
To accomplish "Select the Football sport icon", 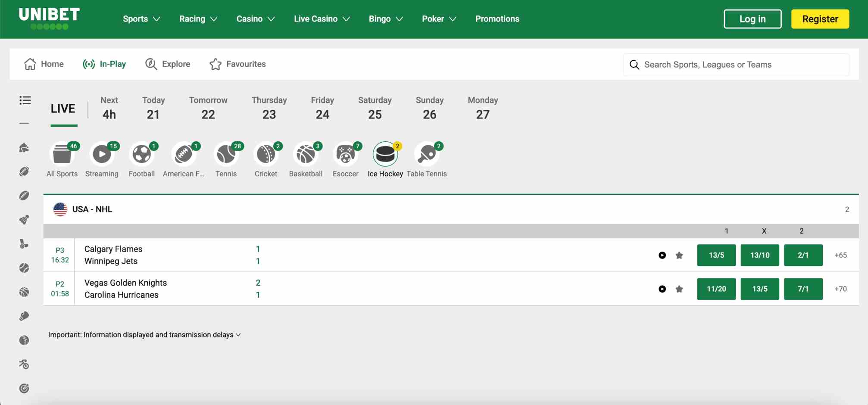I will click(x=142, y=154).
